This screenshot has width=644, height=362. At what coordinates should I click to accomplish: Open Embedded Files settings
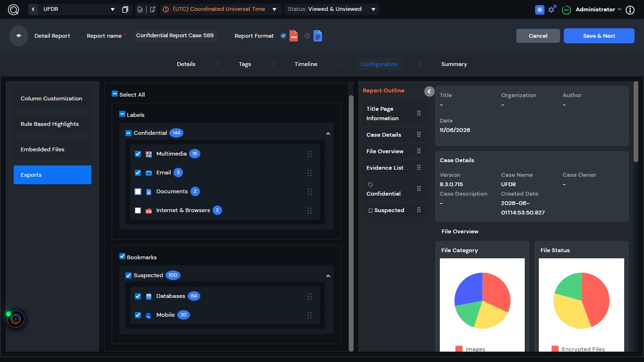click(x=52, y=149)
